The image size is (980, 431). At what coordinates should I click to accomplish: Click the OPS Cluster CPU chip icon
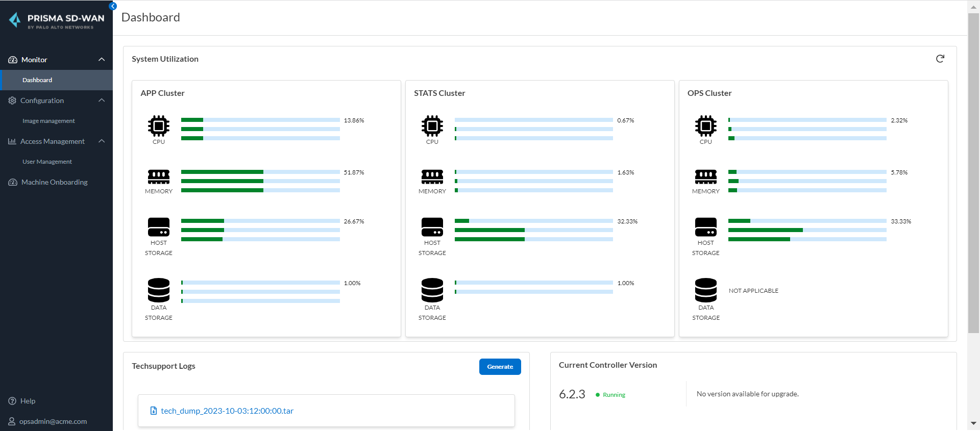(x=705, y=125)
